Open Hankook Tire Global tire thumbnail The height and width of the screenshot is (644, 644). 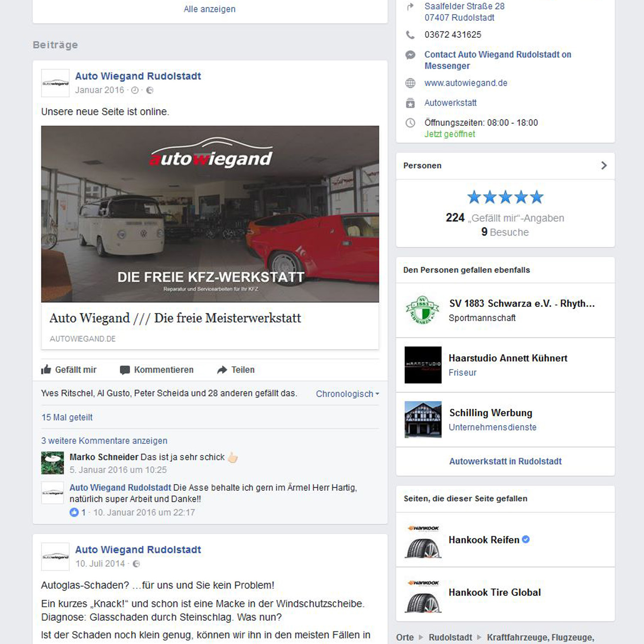point(423,595)
